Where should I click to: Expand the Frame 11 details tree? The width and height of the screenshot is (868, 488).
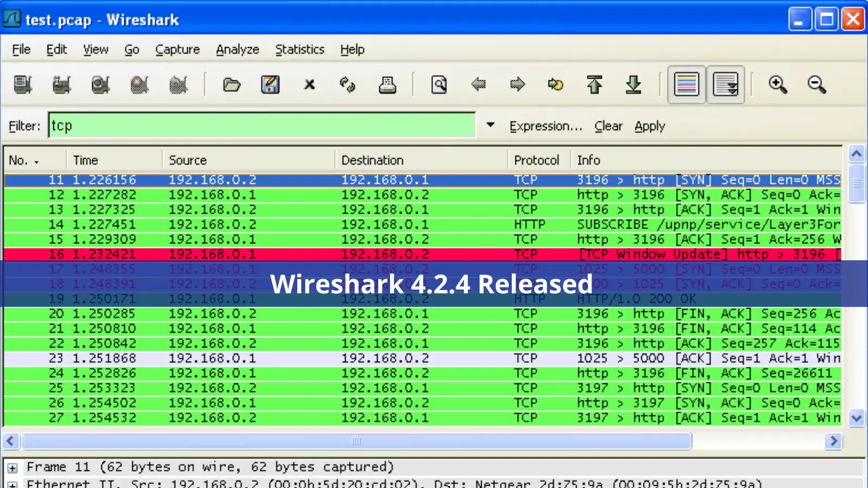(12, 467)
